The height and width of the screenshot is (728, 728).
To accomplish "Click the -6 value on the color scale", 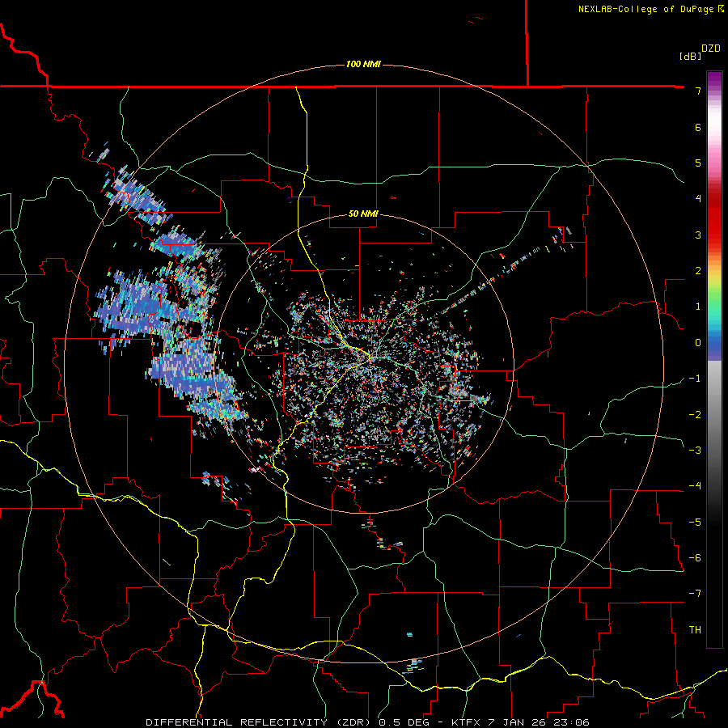I will [695, 558].
